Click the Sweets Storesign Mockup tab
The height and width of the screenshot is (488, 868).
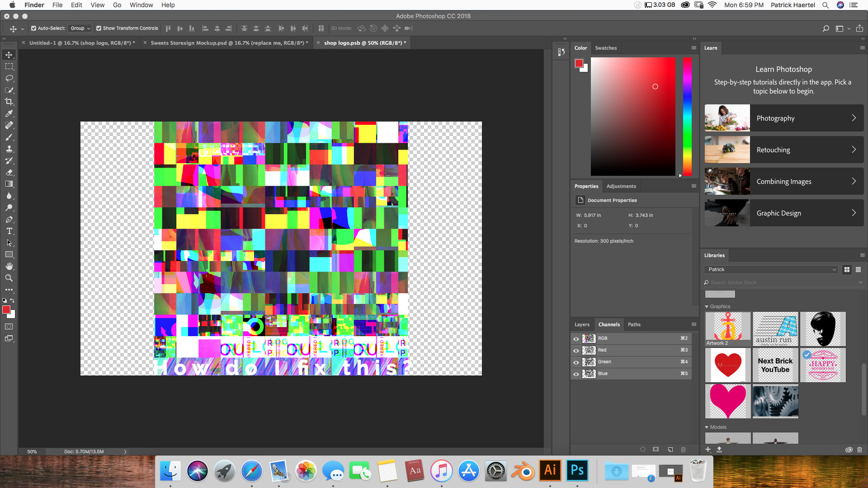[x=228, y=42]
